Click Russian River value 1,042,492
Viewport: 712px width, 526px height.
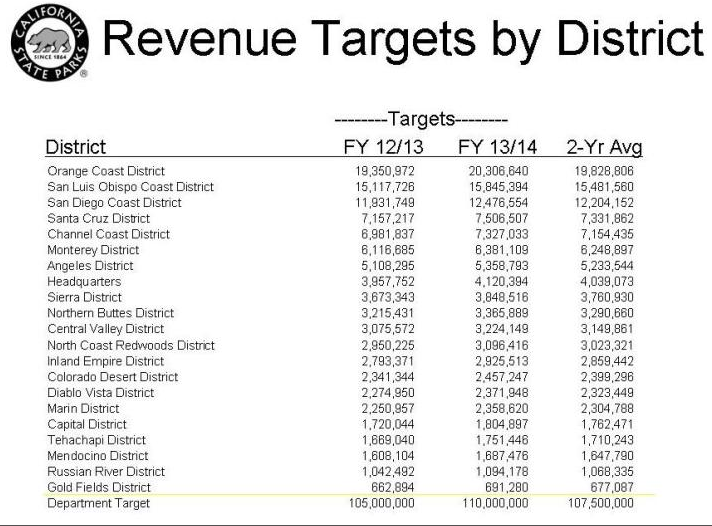pyautogui.click(x=388, y=471)
